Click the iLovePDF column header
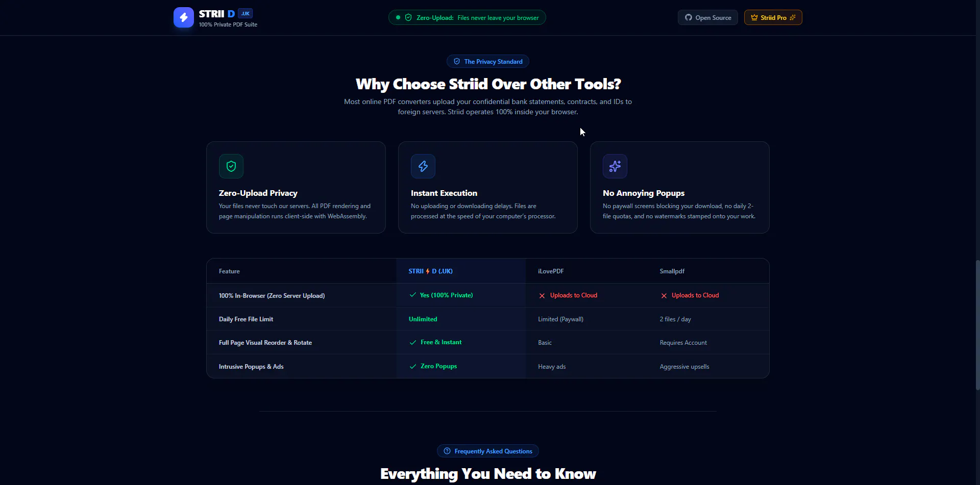 (x=551, y=271)
